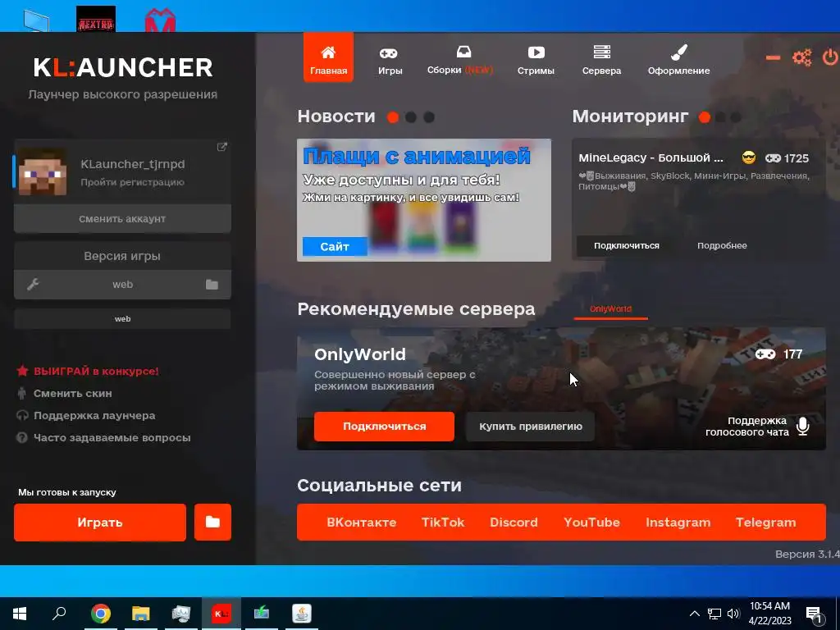Click the sunglasses emoji icon on MineLegacy
Viewport: 840px width, 630px height.
click(749, 157)
